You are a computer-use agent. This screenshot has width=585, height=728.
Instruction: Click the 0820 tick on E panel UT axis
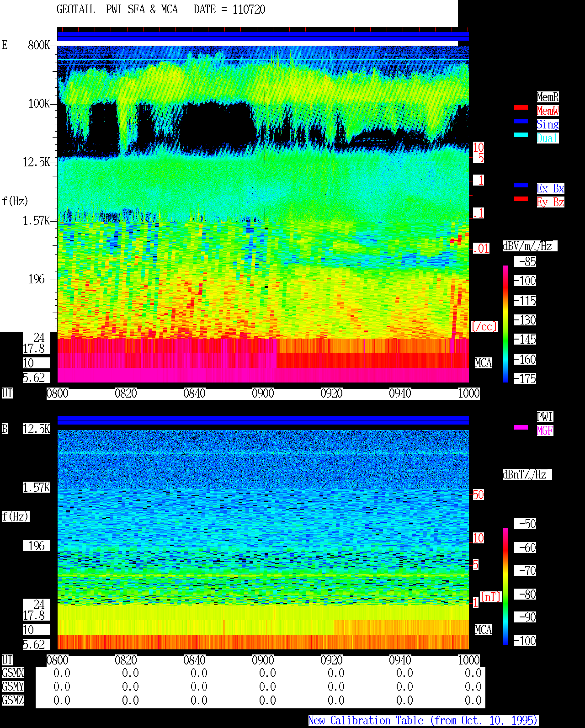pos(126,393)
